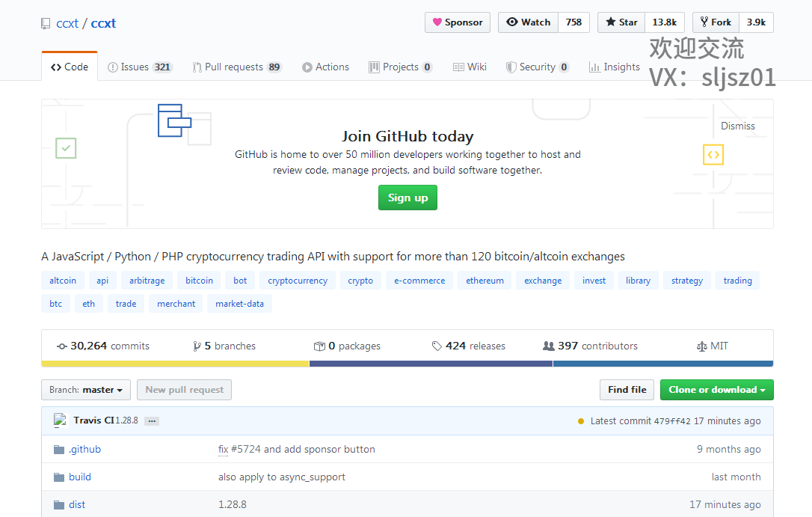The height and width of the screenshot is (517, 812).
Task: Click the yellow commit status dot
Action: (581, 421)
